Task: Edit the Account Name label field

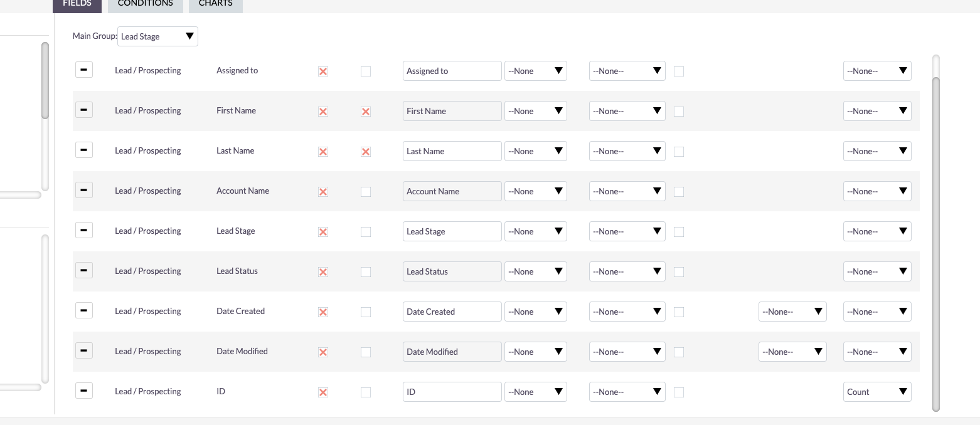Action: pos(452,191)
